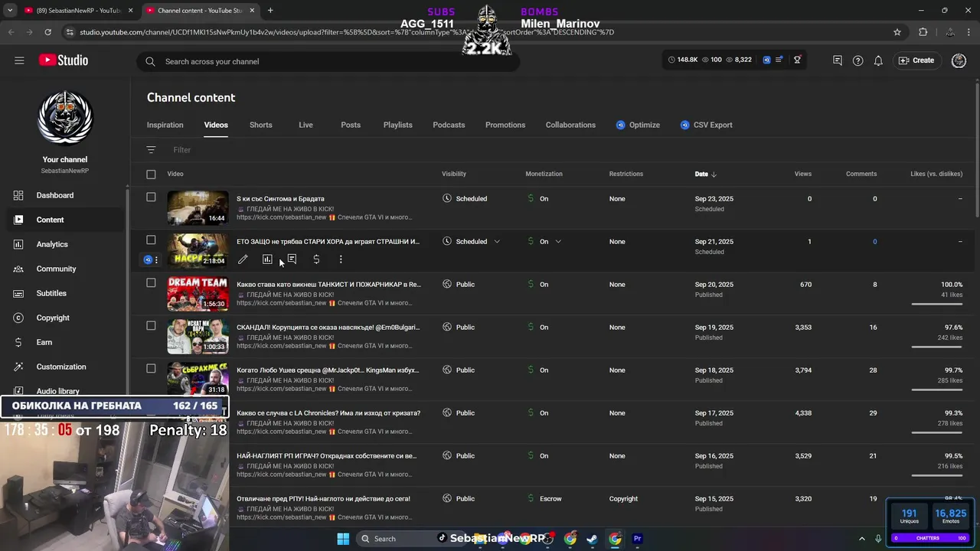Open the Help question mark icon

pos(858,60)
